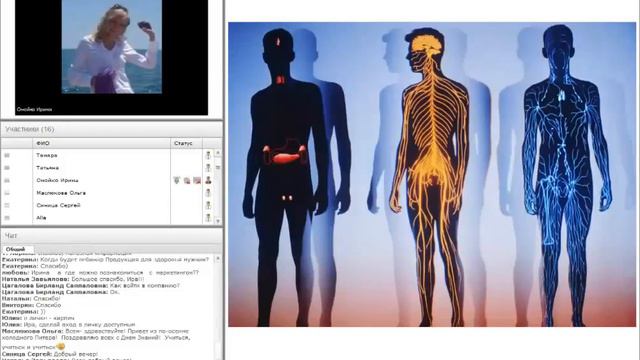Collapse the Чат panel header

click(x=111, y=236)
